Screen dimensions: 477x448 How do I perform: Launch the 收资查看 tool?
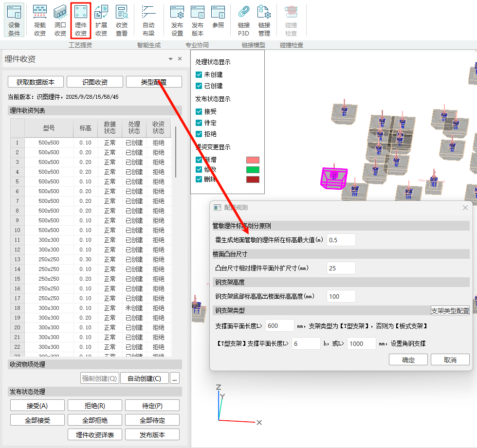[121, 20]
